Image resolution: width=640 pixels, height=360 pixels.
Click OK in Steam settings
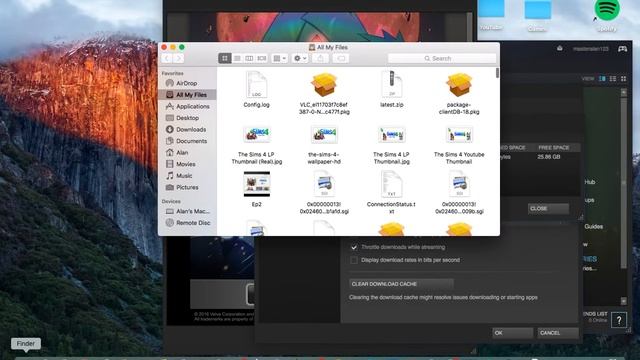pyautogui.click(x=513, y=333)
